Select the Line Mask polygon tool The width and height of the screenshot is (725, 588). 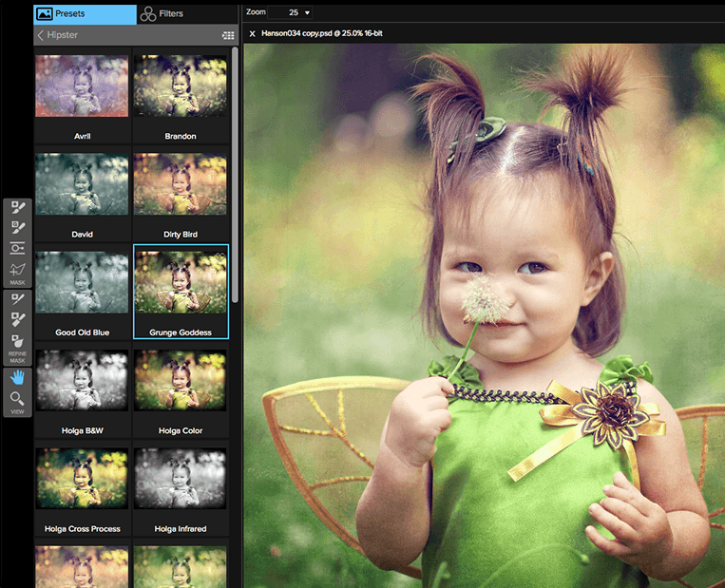[x=17, y=269]
